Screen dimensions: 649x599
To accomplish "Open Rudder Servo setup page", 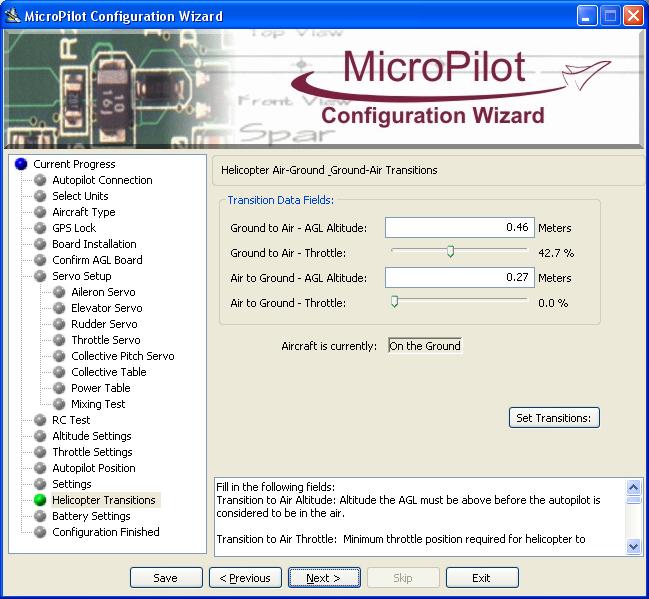I will tap(104, 324).
